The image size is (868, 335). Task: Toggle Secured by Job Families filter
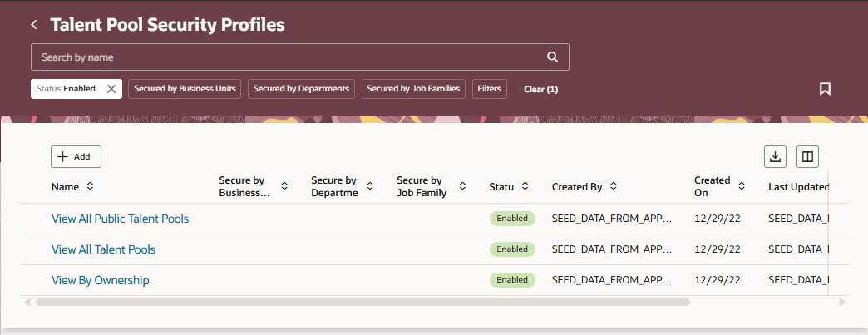(414, 89)
